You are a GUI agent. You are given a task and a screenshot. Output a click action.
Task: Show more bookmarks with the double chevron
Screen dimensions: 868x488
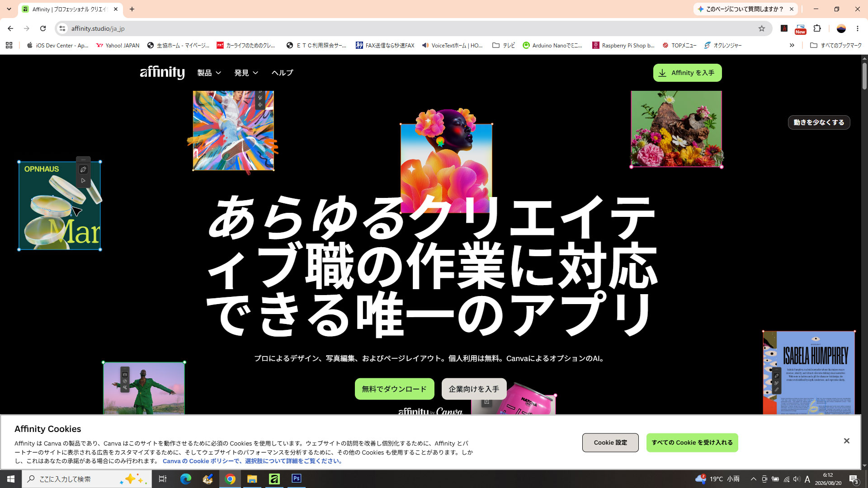tap(792, 45)
